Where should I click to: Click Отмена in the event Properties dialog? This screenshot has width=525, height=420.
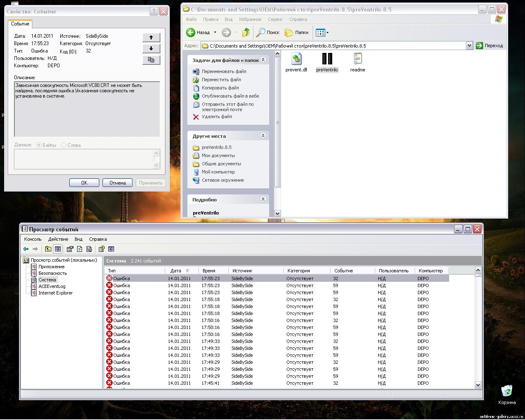click(117, 183)
